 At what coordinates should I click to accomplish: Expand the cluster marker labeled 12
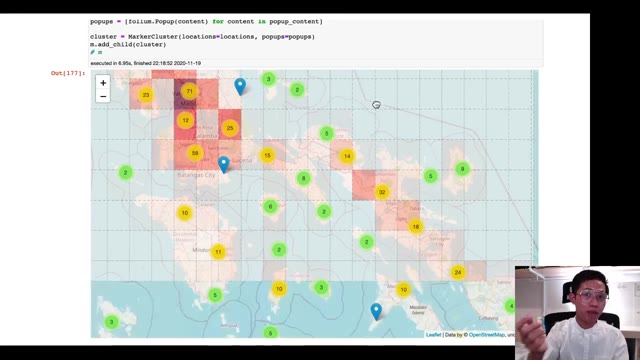186,120
